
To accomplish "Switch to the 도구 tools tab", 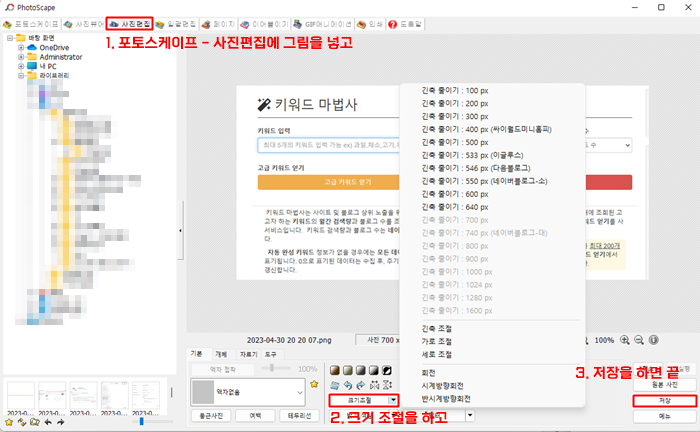I will point(271,354).
